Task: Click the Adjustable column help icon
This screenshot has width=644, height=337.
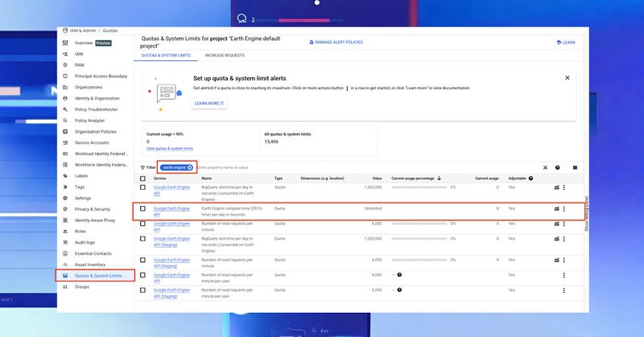Action: [530, 178]
